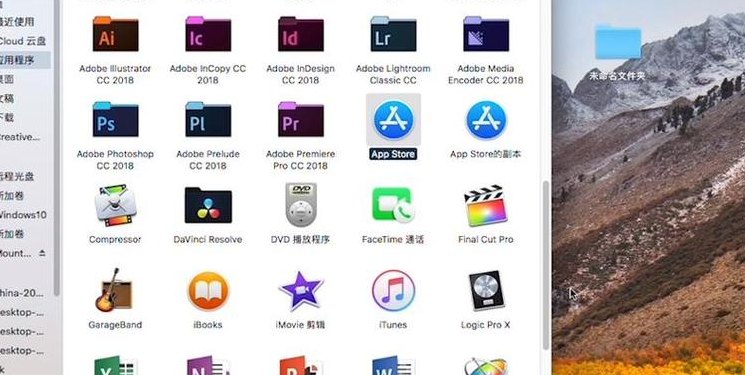The image size is (745, 375).
Task: Open the Adobe Illustrator CC 2018 folder
Action: (x=115, y=34)
